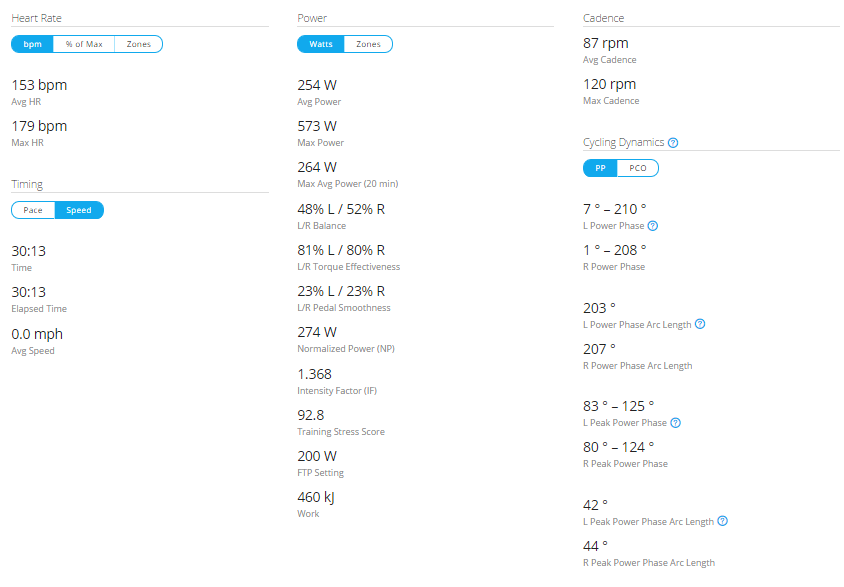The image size is (844, 587).
Task: Show heart rate Zones view
Action: tap(138, 44)
